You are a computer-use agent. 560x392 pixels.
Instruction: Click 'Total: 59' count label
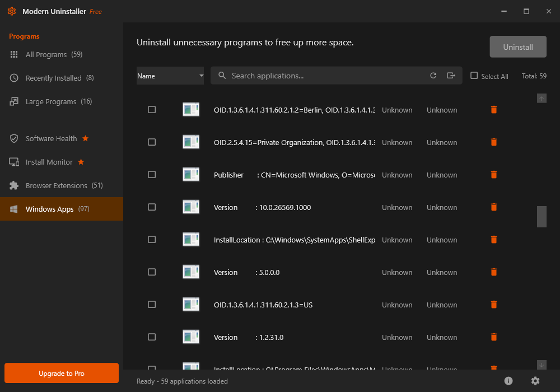pos(534,76)
